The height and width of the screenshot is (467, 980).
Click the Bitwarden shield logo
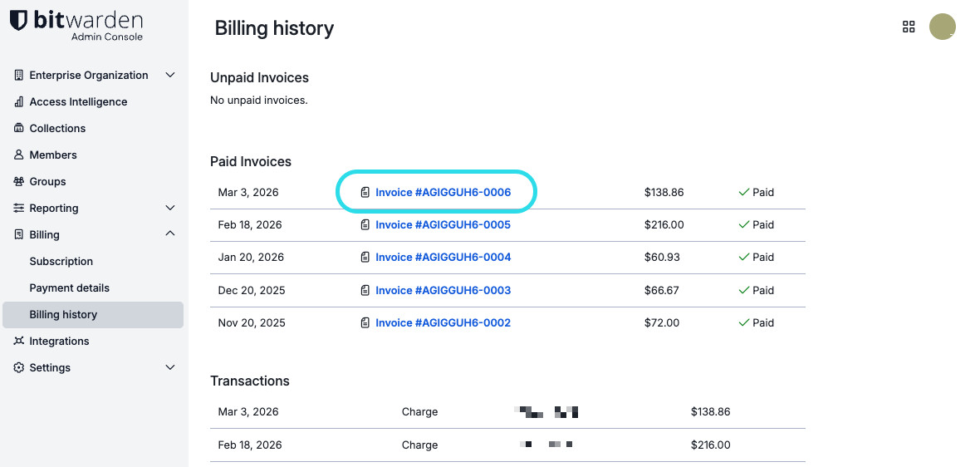(x=18, y=21)
